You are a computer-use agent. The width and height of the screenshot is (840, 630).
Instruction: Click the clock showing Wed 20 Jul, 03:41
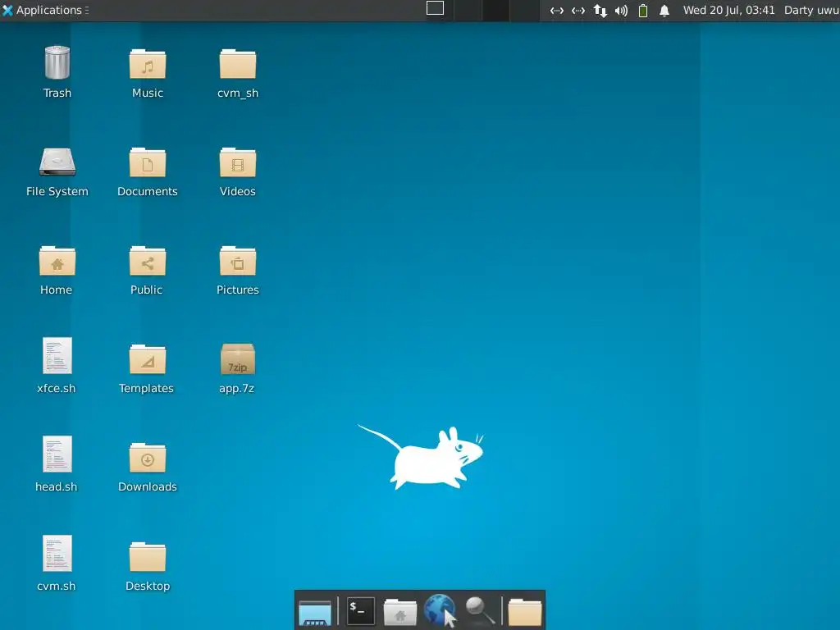[x=728, y=10]
